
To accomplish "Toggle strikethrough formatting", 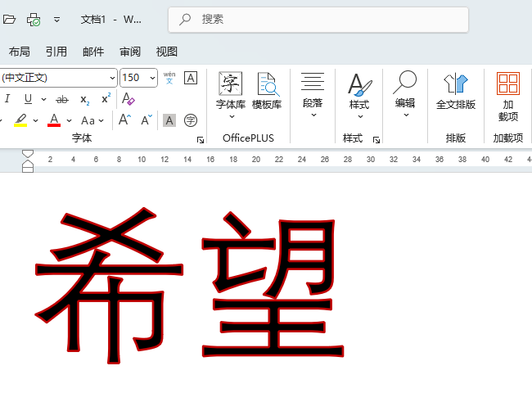I will 62,99.
